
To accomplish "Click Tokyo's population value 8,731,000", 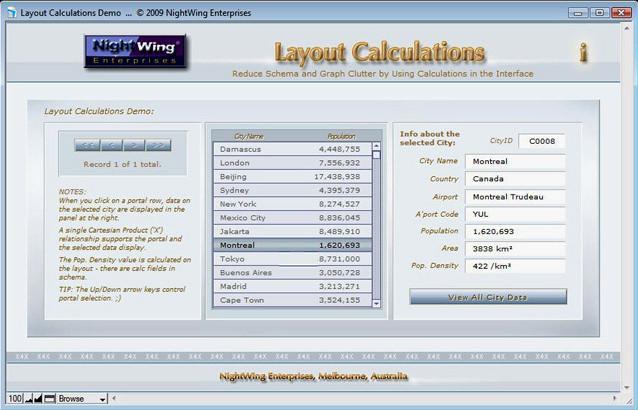I will [x=339, y=259].
